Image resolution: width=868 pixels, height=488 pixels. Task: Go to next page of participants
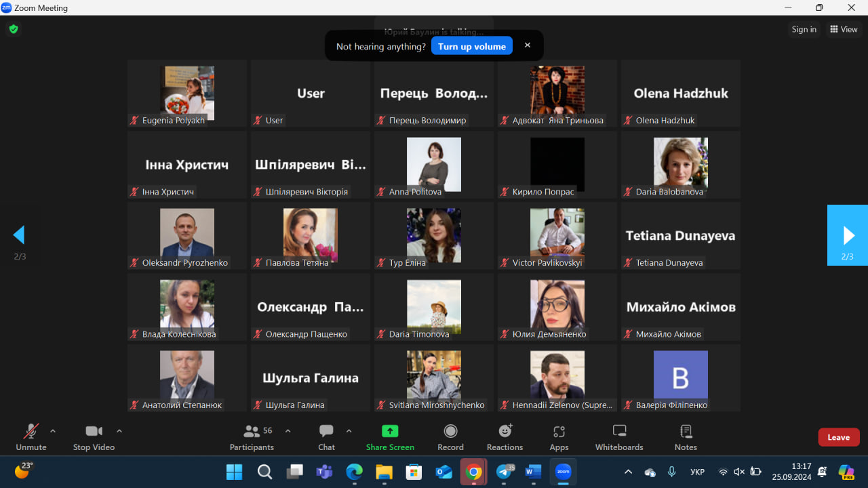pos(848,235)
